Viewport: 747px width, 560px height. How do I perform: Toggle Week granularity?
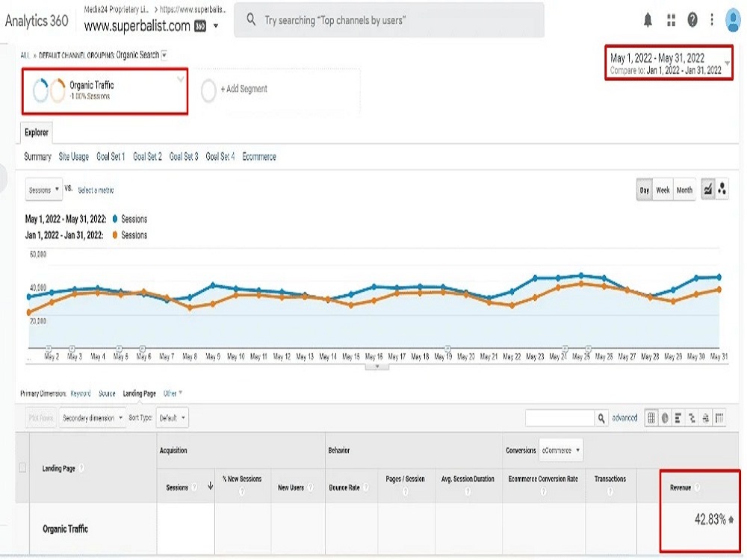[x=663, y=190]
